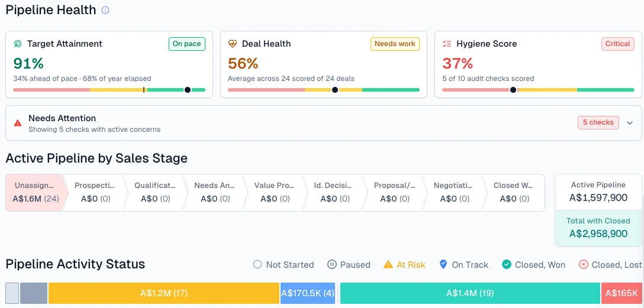Click the At Risk A$1.2M (17) bar
The height and width of the screenshot is (308, 644).
164,293
